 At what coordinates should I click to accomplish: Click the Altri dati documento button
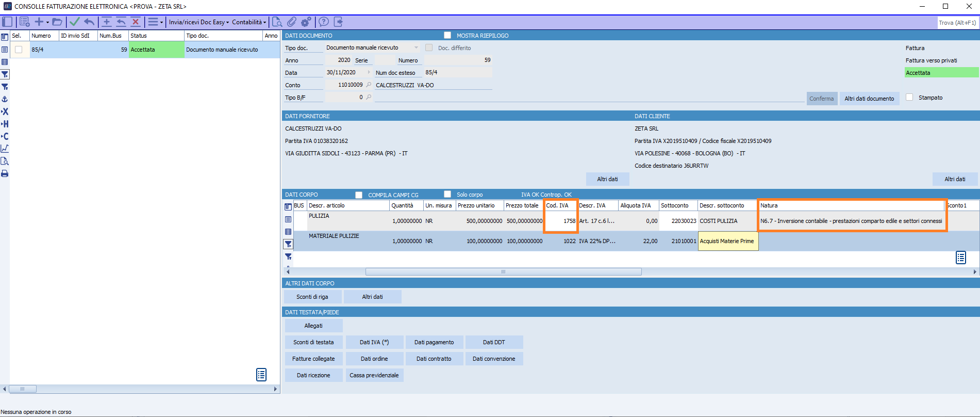click(869, 99)
